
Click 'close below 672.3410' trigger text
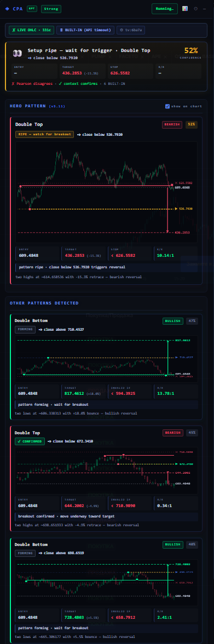click(70, 441)
